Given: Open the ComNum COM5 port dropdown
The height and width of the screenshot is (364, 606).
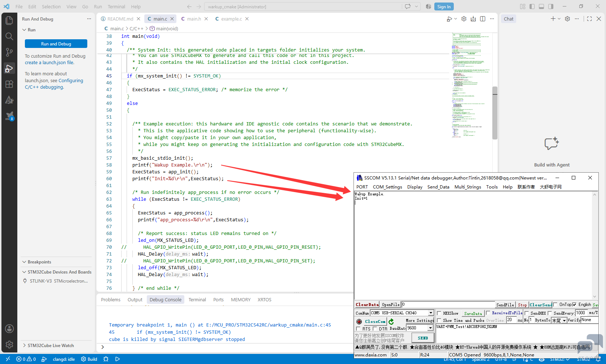Looking at the screenshot, I should tap(431, 313).
